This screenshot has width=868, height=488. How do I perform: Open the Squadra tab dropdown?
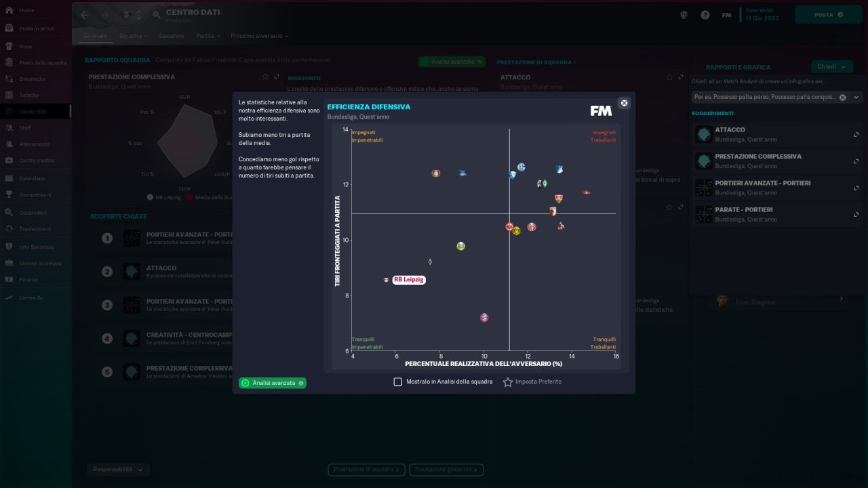[x=133, y=35]
